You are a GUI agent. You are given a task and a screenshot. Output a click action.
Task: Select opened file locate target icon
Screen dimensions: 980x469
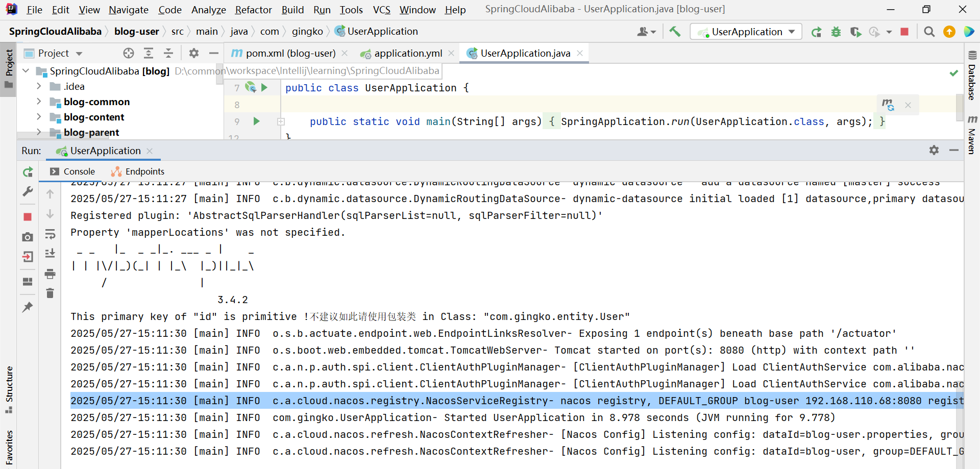click(x=129, y=53)
